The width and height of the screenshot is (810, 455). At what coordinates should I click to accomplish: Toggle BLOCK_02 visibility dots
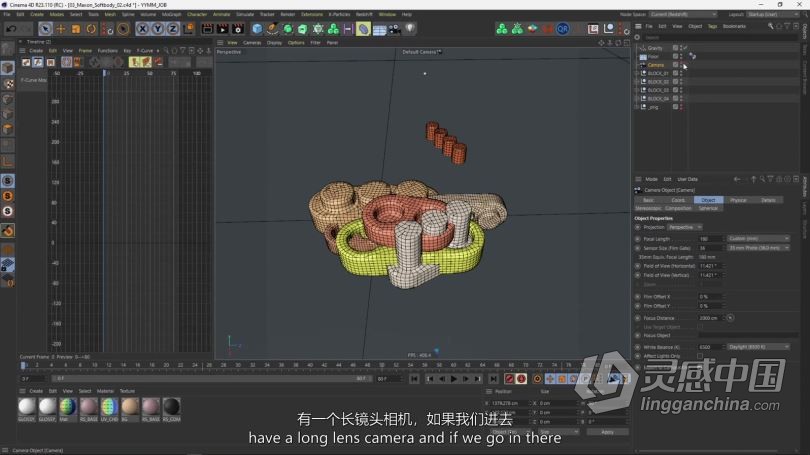pos(681,82)
